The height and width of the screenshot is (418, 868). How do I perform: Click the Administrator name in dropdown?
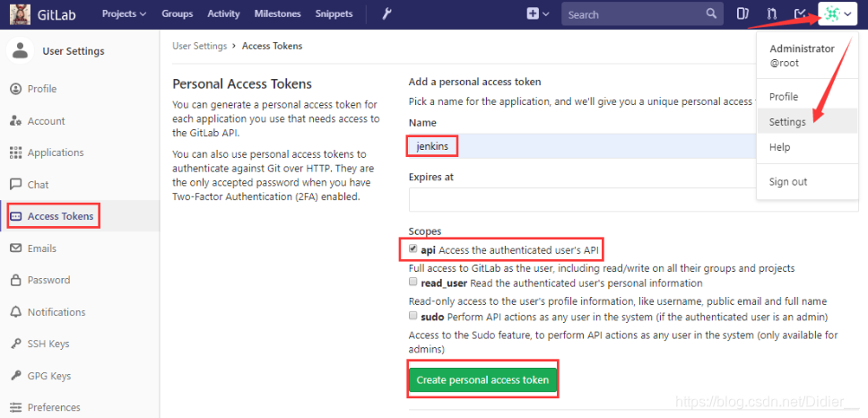point(803,48)
